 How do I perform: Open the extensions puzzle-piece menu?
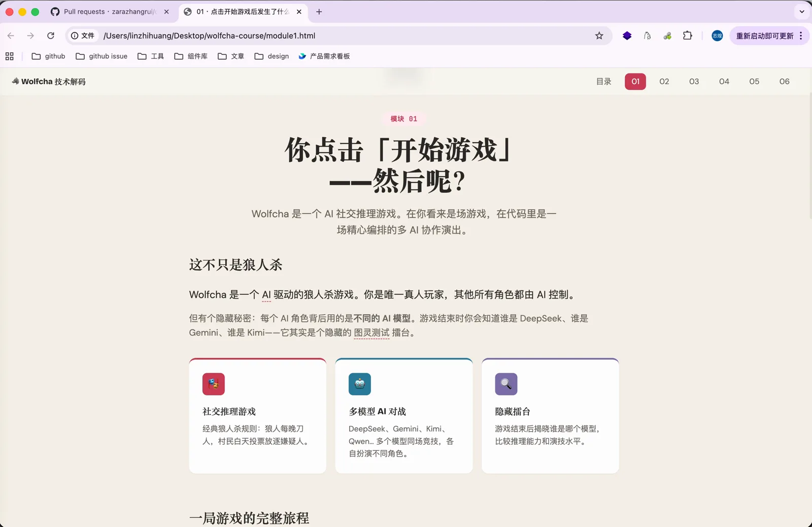pos(688,36)
